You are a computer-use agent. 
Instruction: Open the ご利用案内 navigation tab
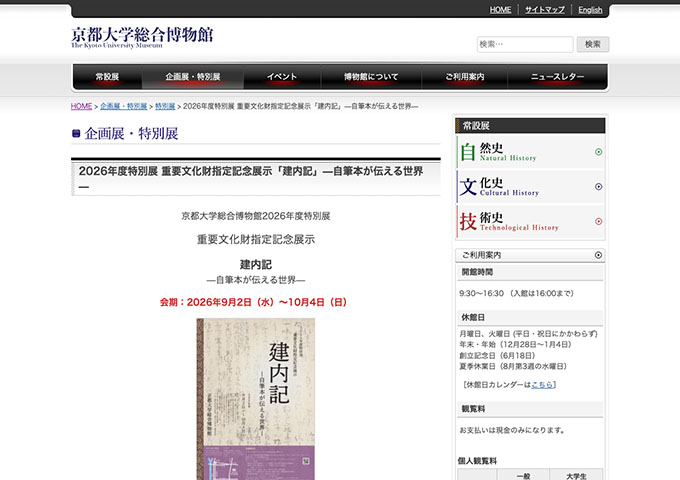[464, 77]
